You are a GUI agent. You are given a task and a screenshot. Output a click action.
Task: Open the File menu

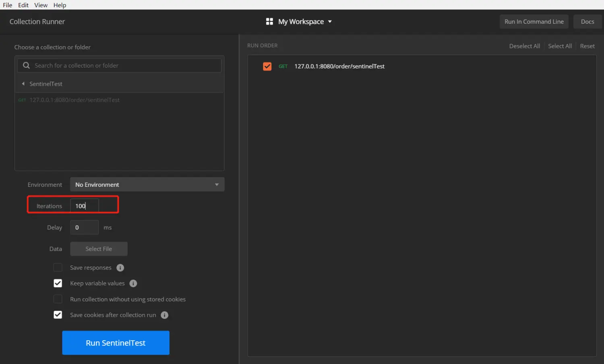click(7, 5)
